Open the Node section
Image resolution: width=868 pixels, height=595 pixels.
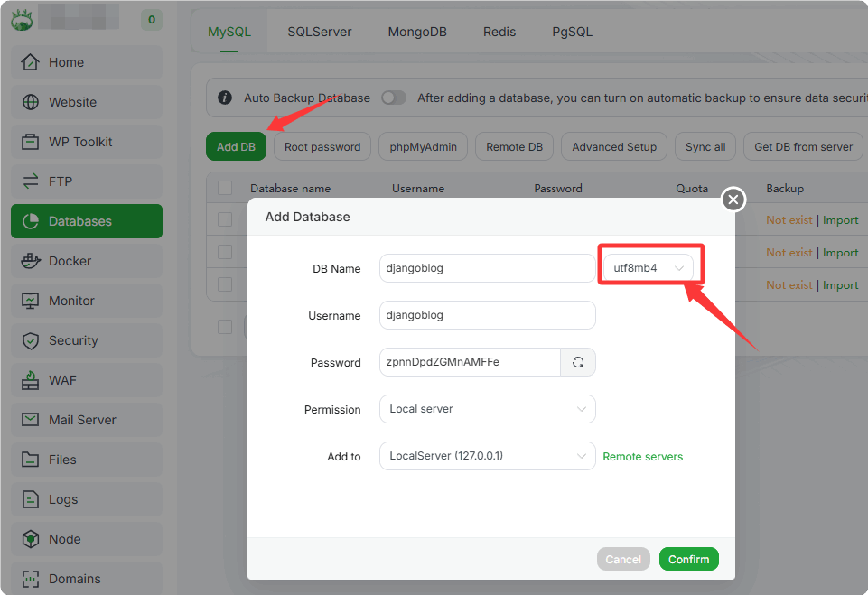[87, 539]
